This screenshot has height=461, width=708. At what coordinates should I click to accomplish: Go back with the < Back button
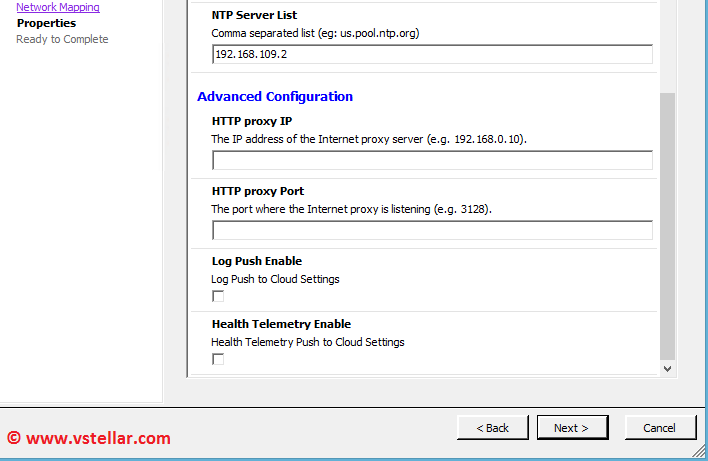tap(492, 428)
